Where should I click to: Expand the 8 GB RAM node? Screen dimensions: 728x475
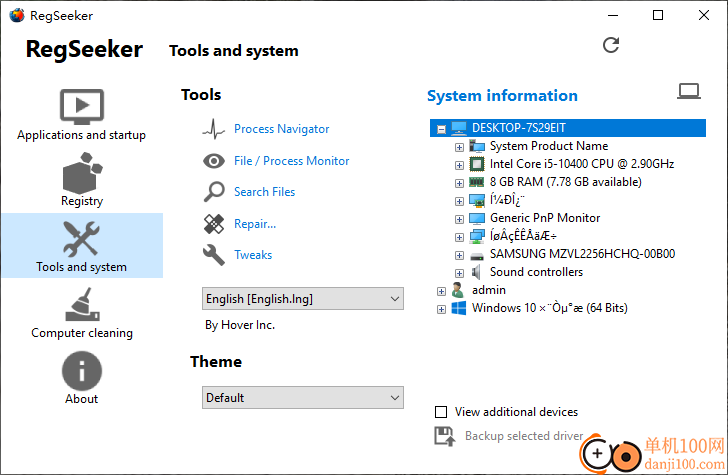[459, 183]
